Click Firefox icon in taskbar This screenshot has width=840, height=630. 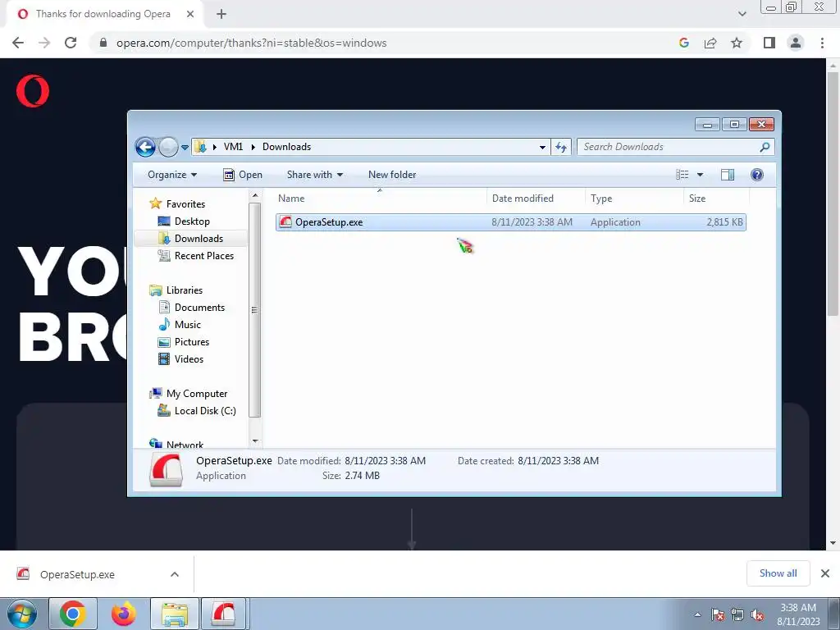(123, 614)
